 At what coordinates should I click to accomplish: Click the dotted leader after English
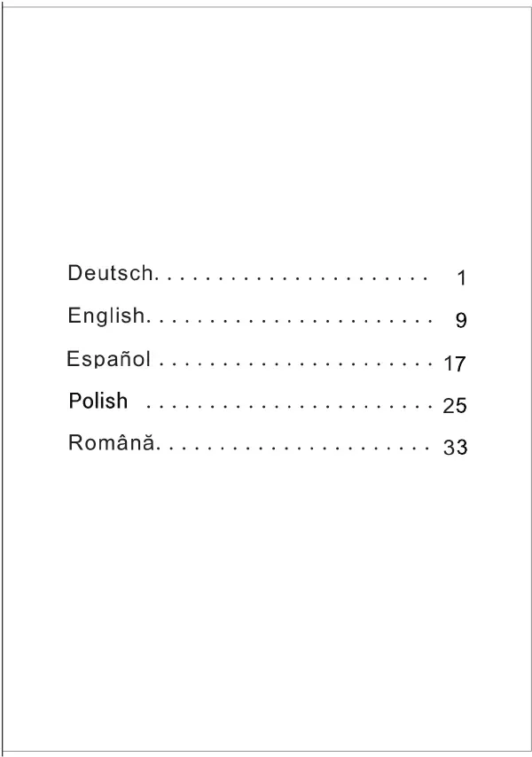[x=290, y=321]
